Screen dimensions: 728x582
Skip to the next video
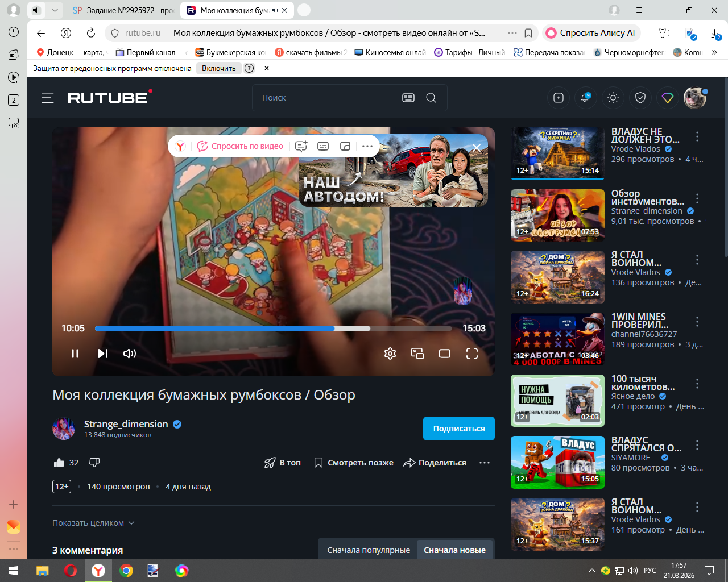pyautogui.click(x=102, y=354)
